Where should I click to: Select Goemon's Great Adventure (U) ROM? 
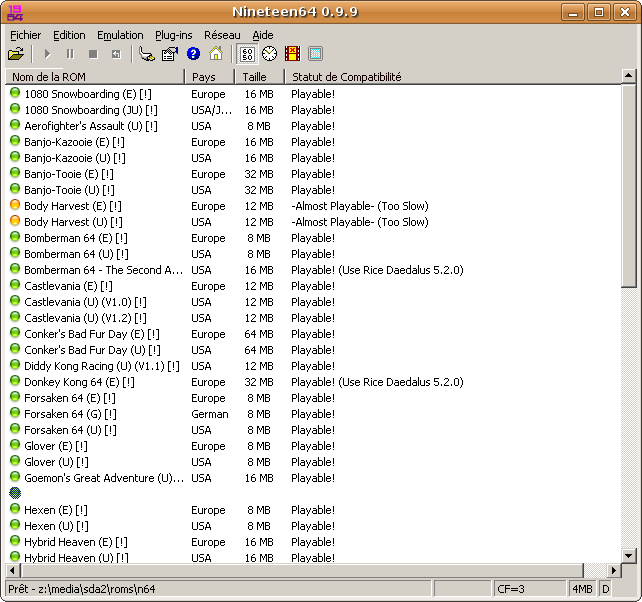pyautogui.click(x=104, y=478)
